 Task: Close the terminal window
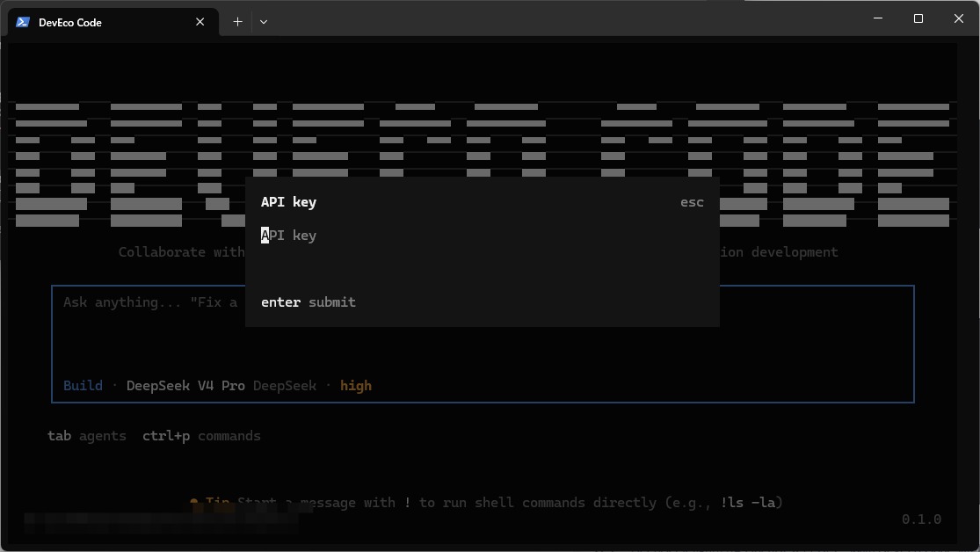[959, 18]
